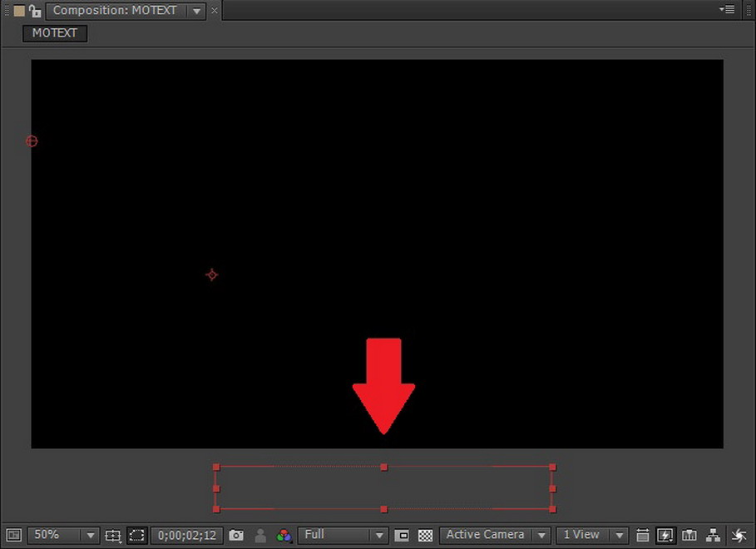Click top-right handle of text bounding box

(x=552, y=467)
